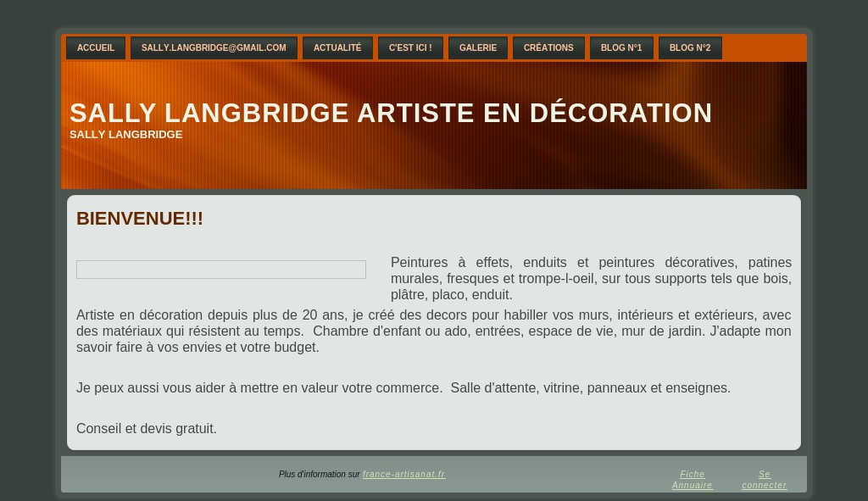Viewport: 868px width, 501px height.
Task: Click the paragraph starting 'Artiste en décoration depuis'
Action: click(x=434, y=331)
